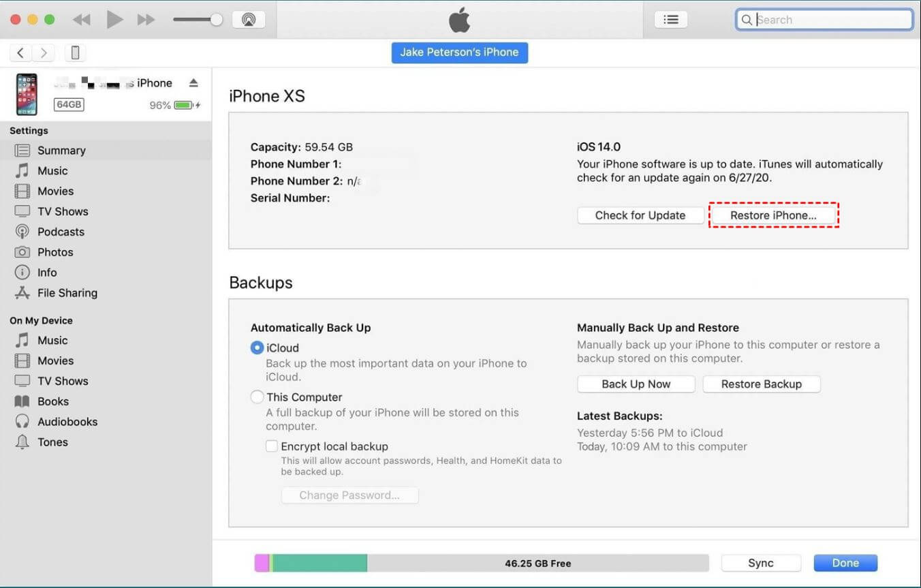The width and height of the screenshot is (921, 588).
Task: Click the Restore iPhone button
Action: click(773, 215)
